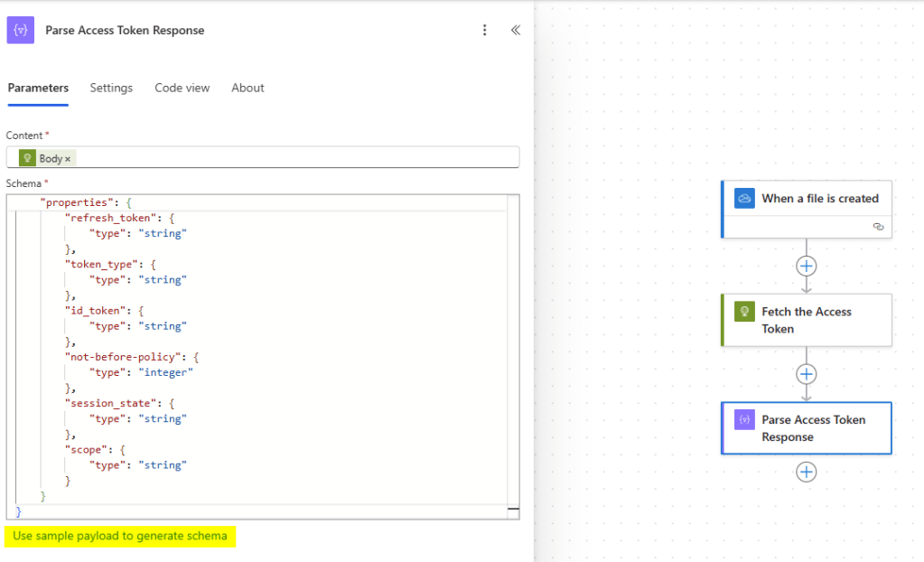Screen dimensions: 924x562
Task: Click Use sample payload to generate schema
Action: pyautogui.click(x=120, y=536)
